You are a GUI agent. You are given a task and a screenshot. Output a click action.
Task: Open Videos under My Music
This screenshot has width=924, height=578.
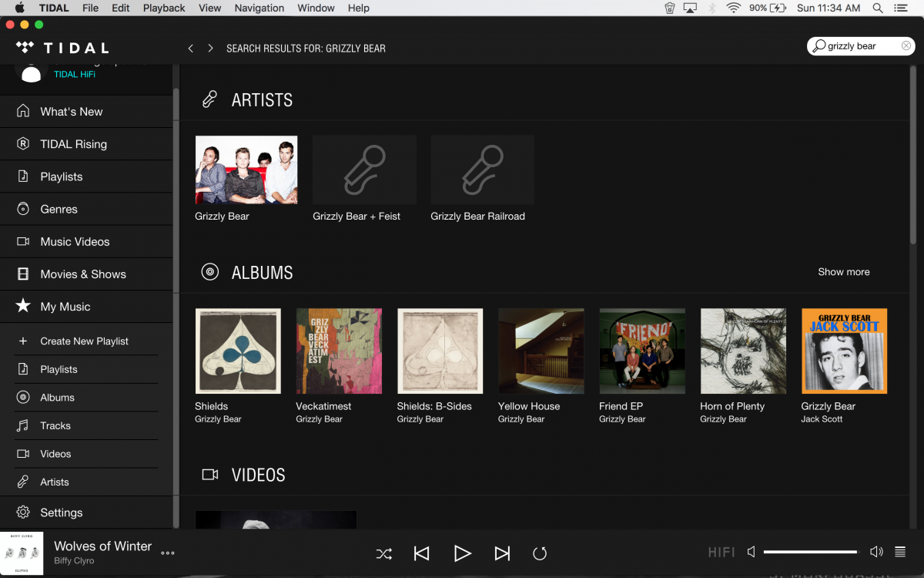(x=86, y=454)
